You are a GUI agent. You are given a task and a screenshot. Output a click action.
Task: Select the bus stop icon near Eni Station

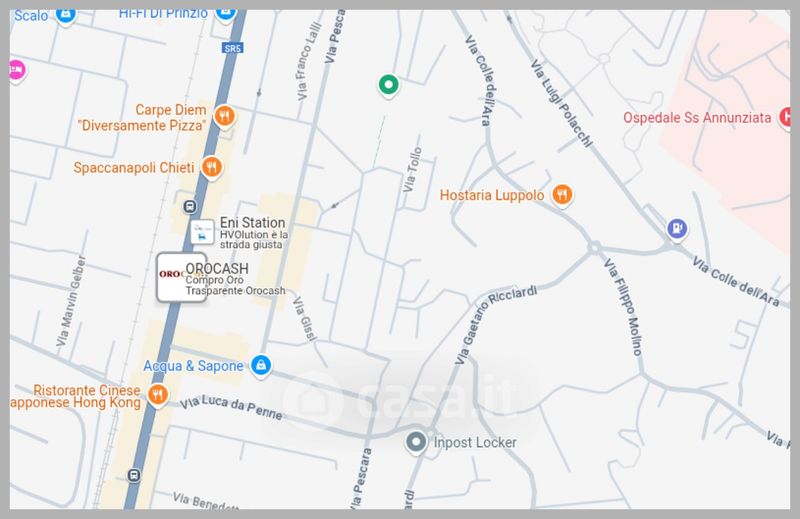point(189,207)
